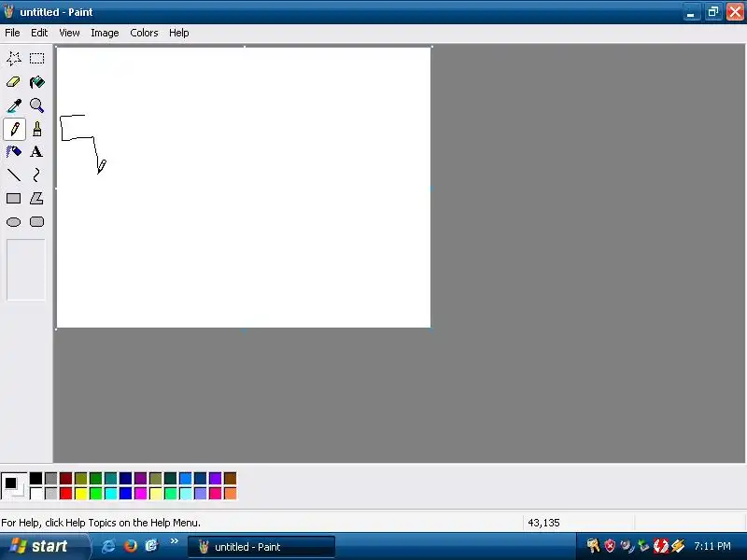747x560 pixels.
Task: Click the Windows start button
Action: [45, 546]
